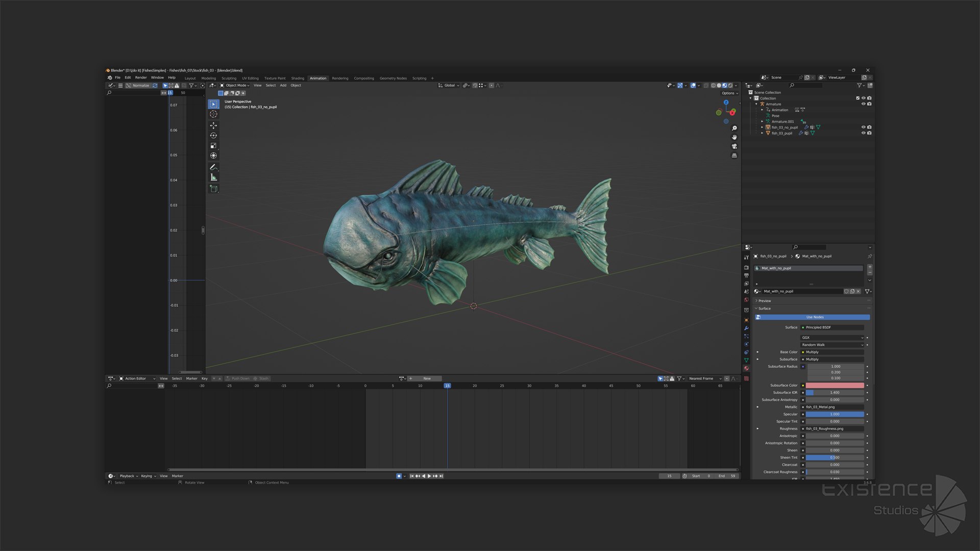This screenshot has height=551, width=980.
Task: Open the Render menu
Action: [141, 78]
